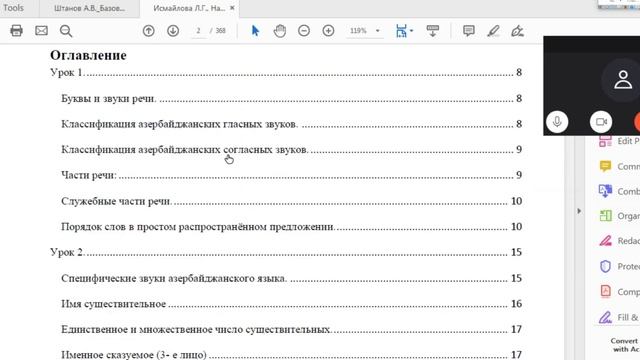Click the email envelope icon
The width and height of the screenshot is (640, 360).
41,31
